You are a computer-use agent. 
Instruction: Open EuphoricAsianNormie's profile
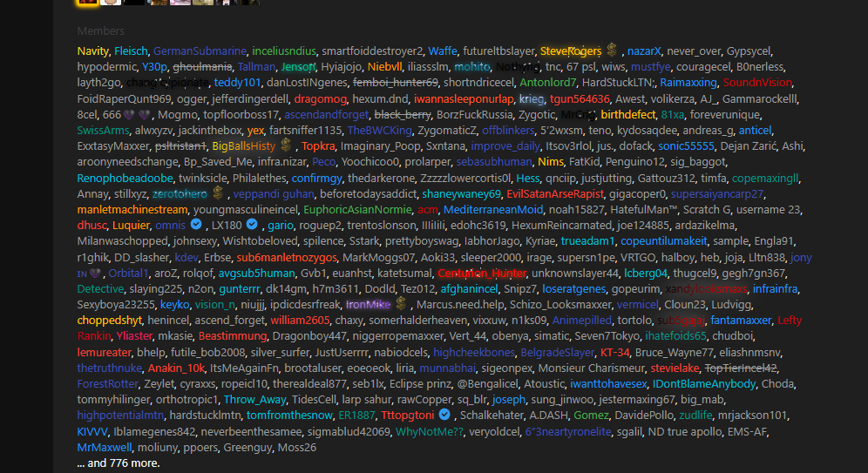coord(357,210)
